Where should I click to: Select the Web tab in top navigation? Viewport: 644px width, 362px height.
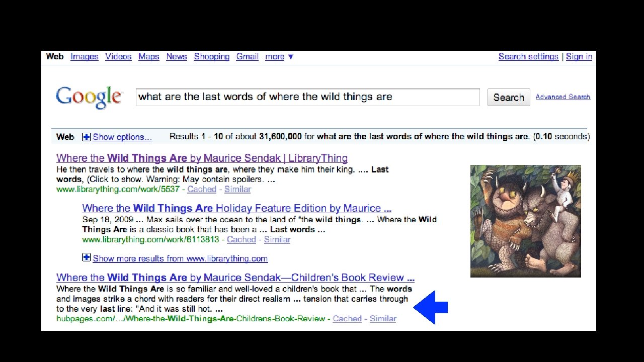coord(54,56)
